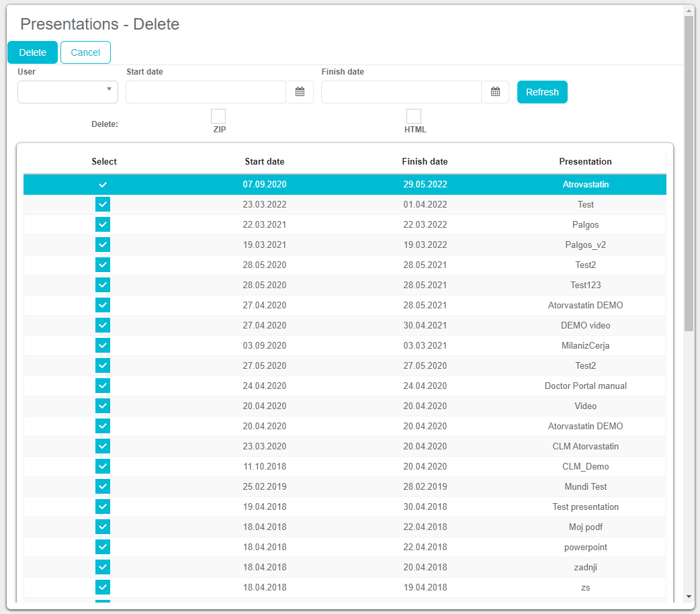Screen dimensions: 700x614
Task: Open the Start date calendar picker
Action: tap(300, 92)
